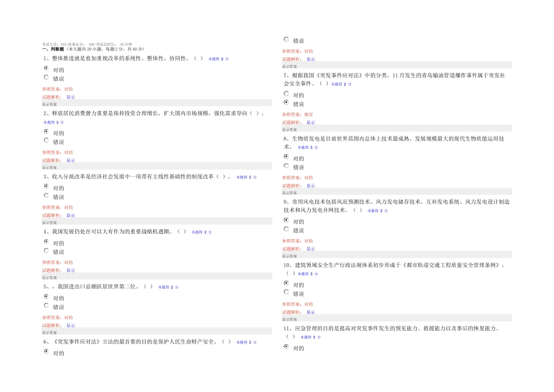
Task: Select 对的 for question 11
Action: coord(286,346)
